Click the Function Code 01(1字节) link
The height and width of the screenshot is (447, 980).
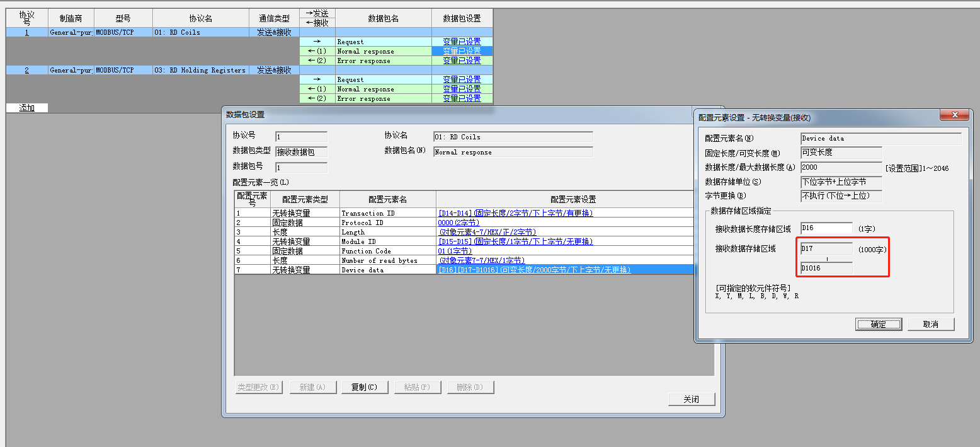click(455, 251)
